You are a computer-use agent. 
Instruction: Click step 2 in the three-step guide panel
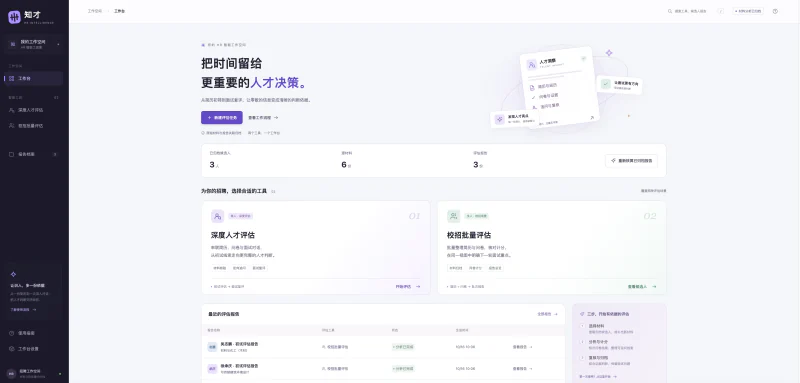(x=607, y=344)
